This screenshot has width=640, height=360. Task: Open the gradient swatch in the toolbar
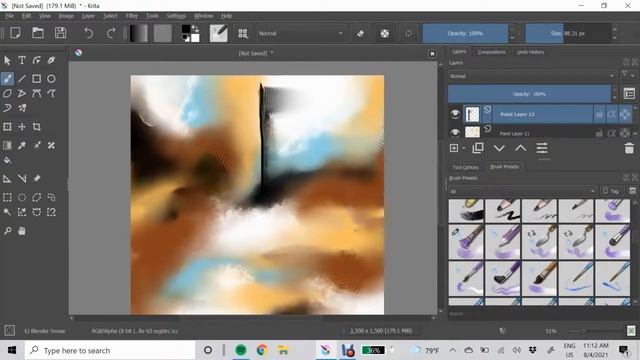pos(138,33)
